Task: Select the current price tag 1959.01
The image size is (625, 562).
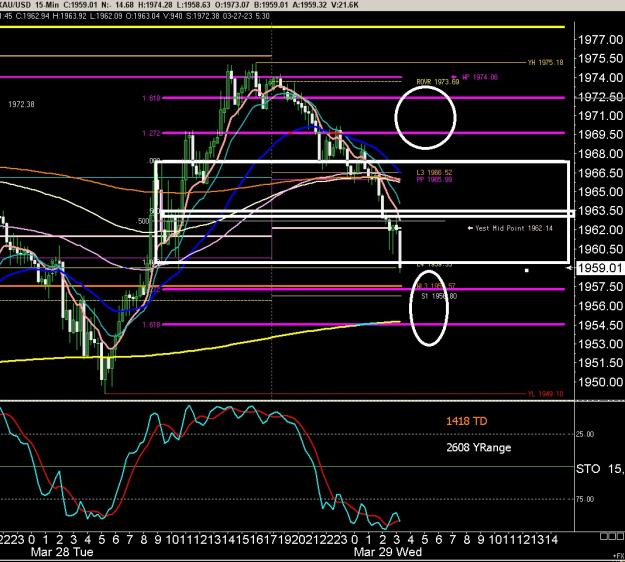Action: pyautogui.click(x=600, y=268)
